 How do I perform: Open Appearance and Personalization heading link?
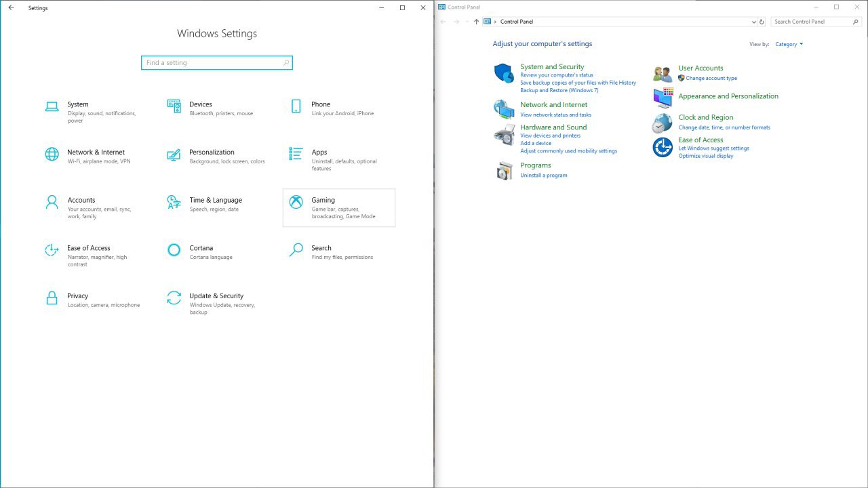click(x=728, y=96)
